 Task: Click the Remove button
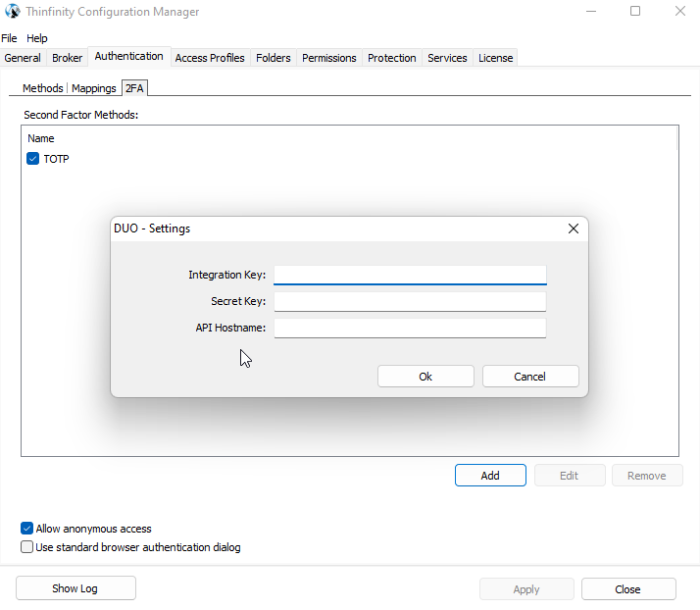[647, 475]
